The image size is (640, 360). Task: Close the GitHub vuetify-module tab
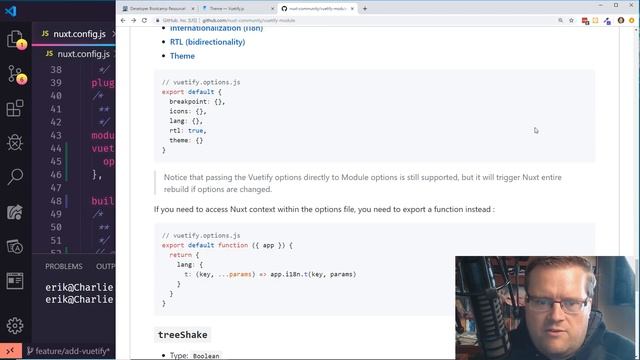click(x=352, y=8)
